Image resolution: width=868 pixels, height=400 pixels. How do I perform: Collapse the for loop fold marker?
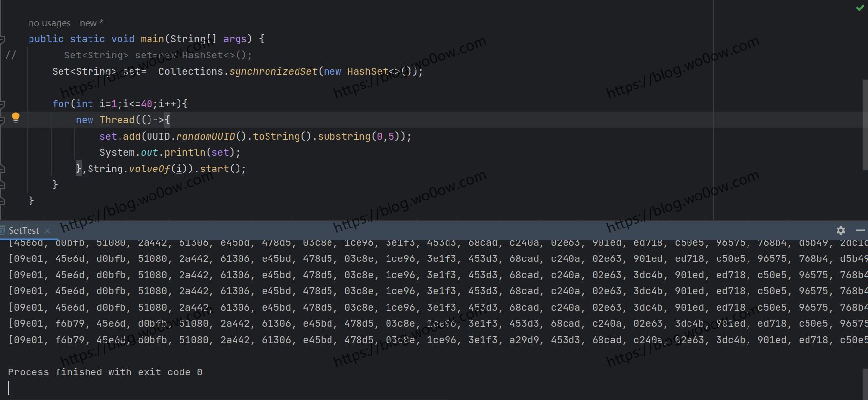point(2,104)
